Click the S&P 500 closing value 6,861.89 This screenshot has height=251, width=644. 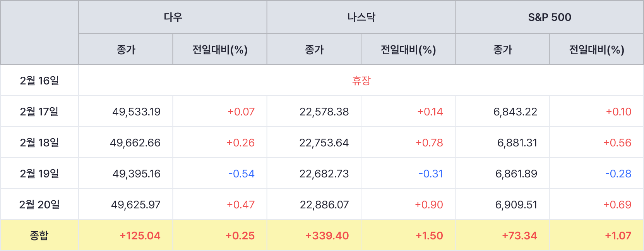click(x=516, y=174)
